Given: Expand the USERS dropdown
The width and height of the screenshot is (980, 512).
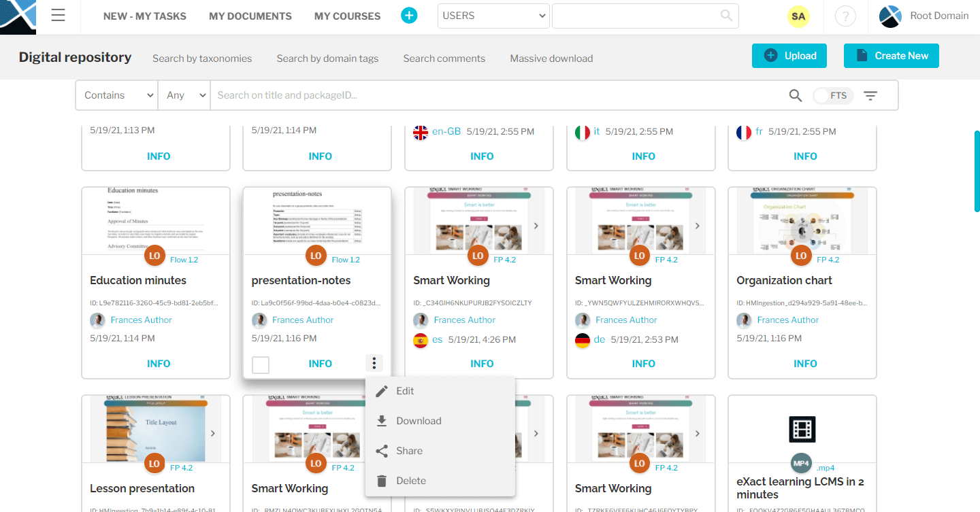Looking at the screenshot, I should point(495,16).
